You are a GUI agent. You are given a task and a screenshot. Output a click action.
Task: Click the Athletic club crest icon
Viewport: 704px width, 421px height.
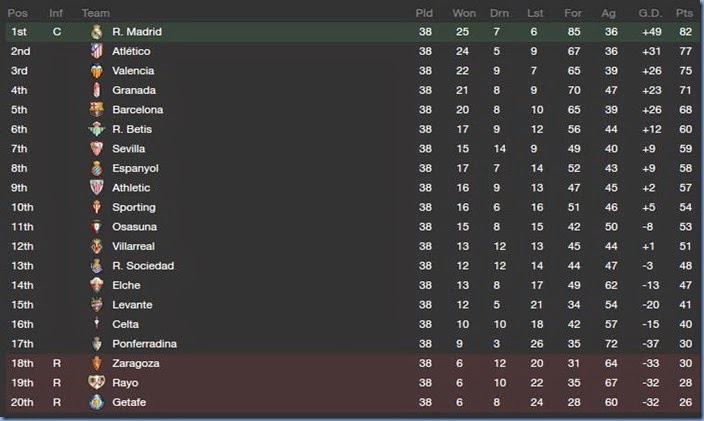(x=97, y=188)
